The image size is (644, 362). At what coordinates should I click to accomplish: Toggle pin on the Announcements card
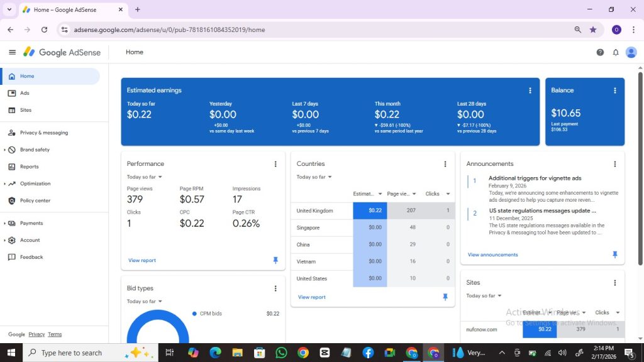[614, 255]
